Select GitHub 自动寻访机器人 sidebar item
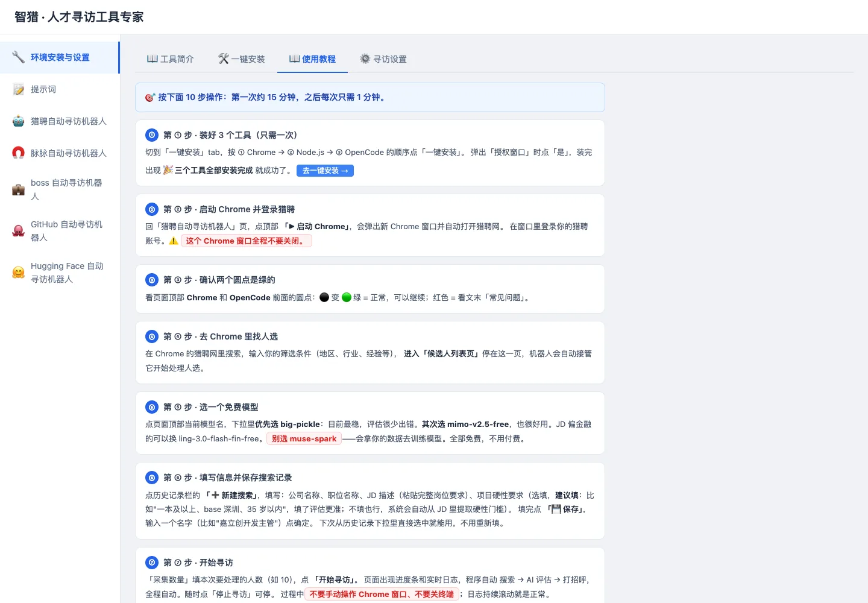 (x=60, y=231)
